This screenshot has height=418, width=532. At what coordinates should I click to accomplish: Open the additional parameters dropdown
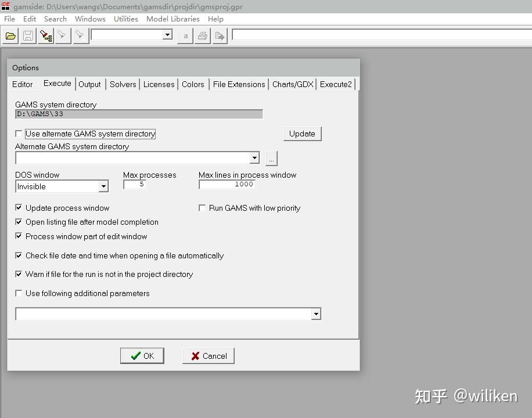[316, 313]
